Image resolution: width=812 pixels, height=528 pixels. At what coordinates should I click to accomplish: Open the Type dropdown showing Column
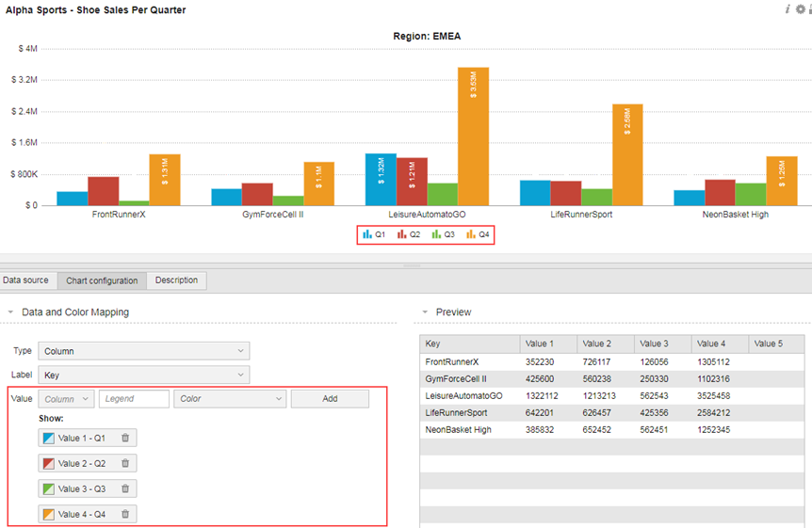(x=143, y=351)
